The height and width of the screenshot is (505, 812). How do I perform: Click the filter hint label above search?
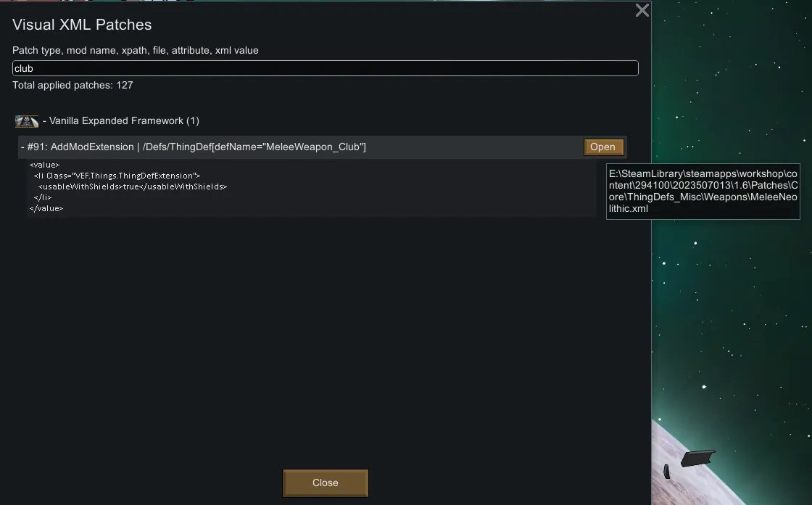click(x=136, y=51)
